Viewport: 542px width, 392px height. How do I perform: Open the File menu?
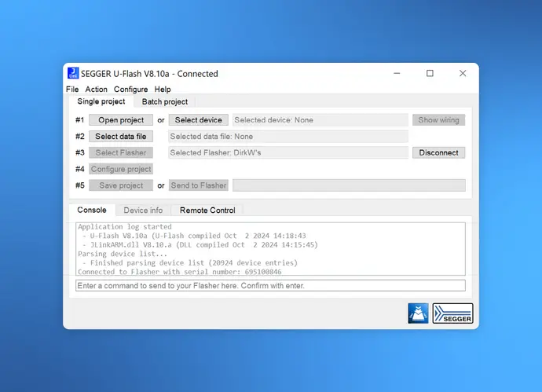click(x=72, y=90)
